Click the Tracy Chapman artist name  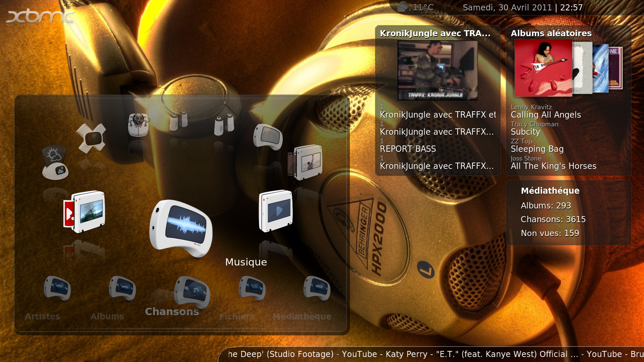tap(534, 124)
